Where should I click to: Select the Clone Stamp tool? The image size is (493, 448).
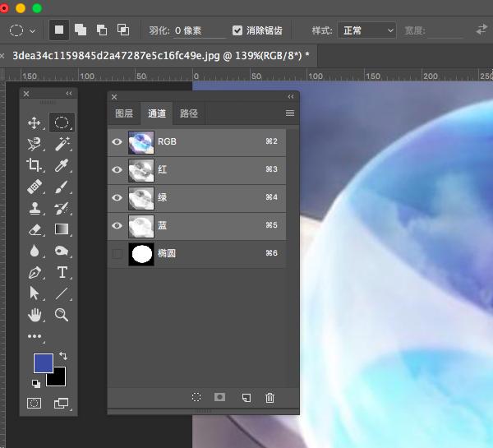pos(35,208)
